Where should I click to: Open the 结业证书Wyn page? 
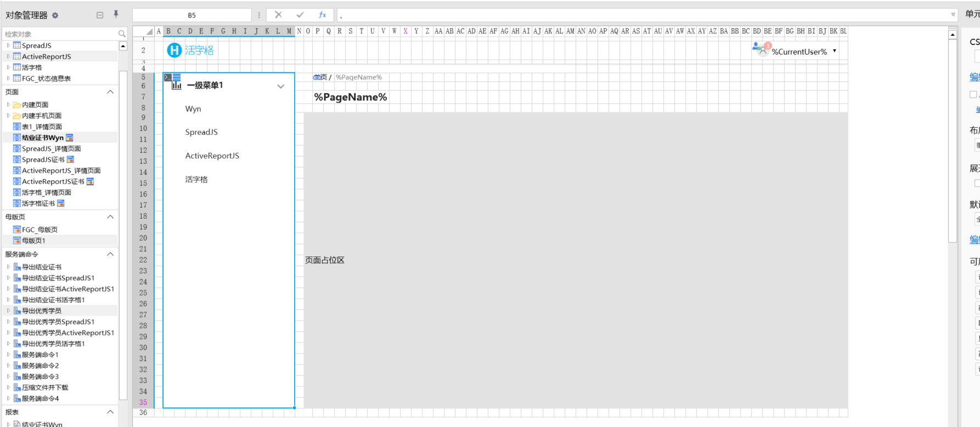[x=43, y=138]
